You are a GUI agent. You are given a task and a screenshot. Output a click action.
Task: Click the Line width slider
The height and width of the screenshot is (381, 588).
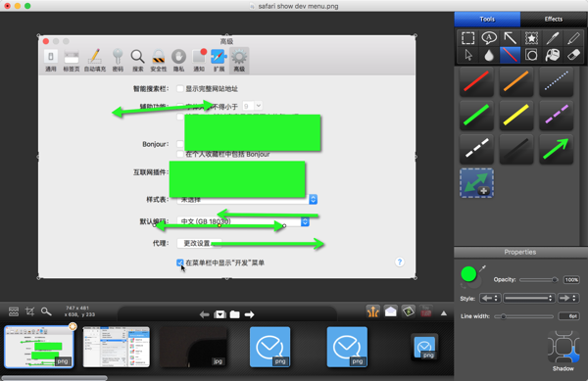click(523, 316)
